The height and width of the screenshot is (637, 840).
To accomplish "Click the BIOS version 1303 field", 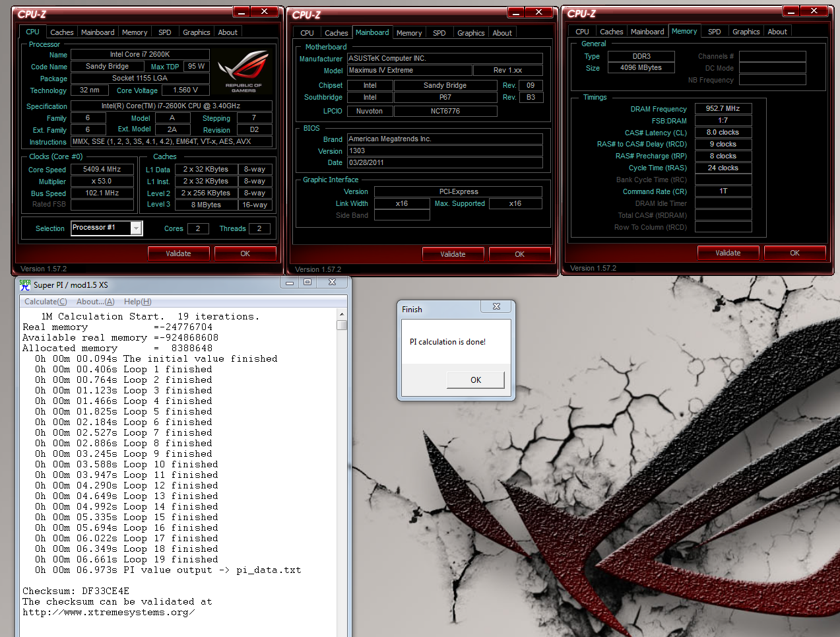I will (445, 151).
